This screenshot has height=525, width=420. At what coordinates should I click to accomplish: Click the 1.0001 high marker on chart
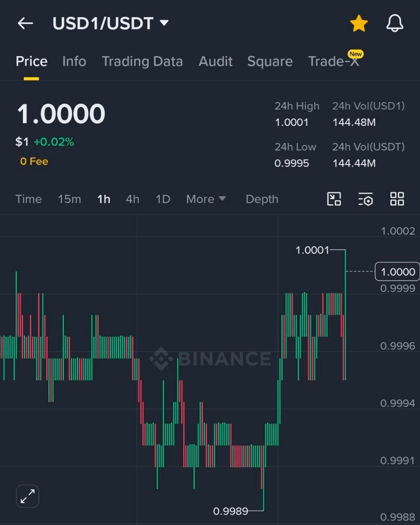pos(312,250)
